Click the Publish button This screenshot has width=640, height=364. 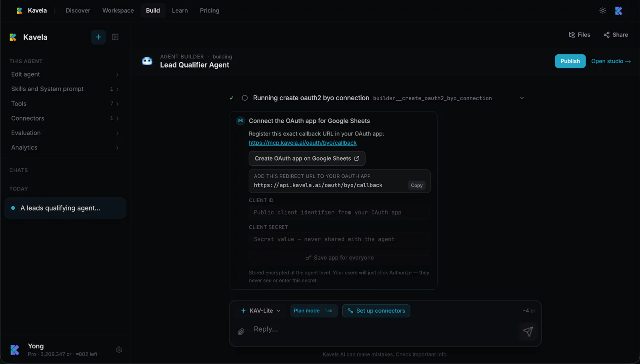(x=570, y=61)
